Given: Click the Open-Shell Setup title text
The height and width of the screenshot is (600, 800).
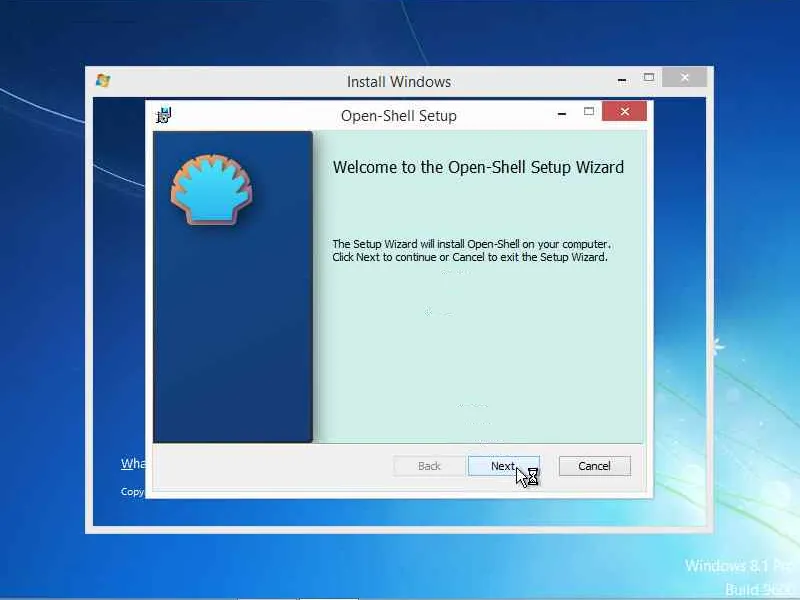Looking at the screenshot, I should tap(399, 116).
